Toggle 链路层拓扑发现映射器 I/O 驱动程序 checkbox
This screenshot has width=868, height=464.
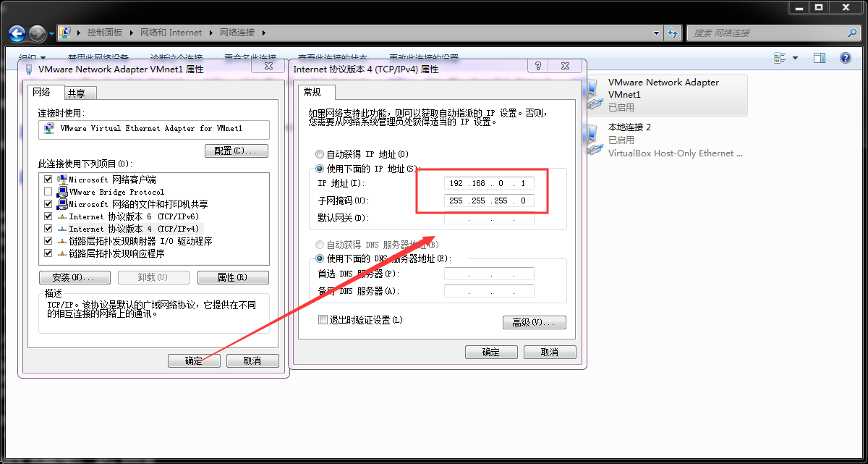pyautogui.click(x=48, y=241)
